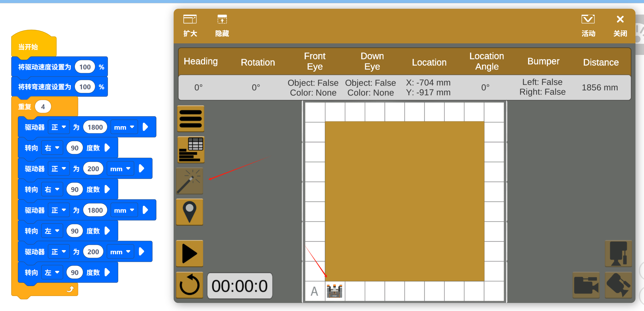Image resolution: width=644 pixels, height=311 pixels.
Task: Edit the last left-turn block's 90 degrees
Action: 75,272
